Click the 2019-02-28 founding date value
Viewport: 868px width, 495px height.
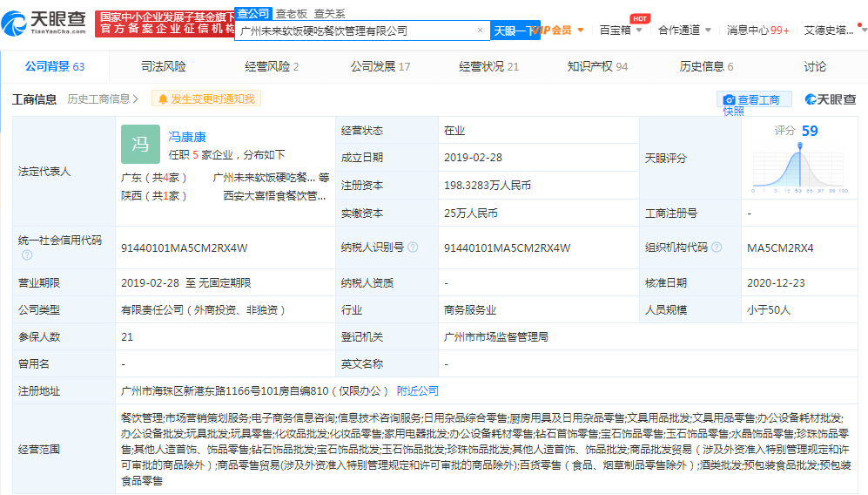pos(474,158)
